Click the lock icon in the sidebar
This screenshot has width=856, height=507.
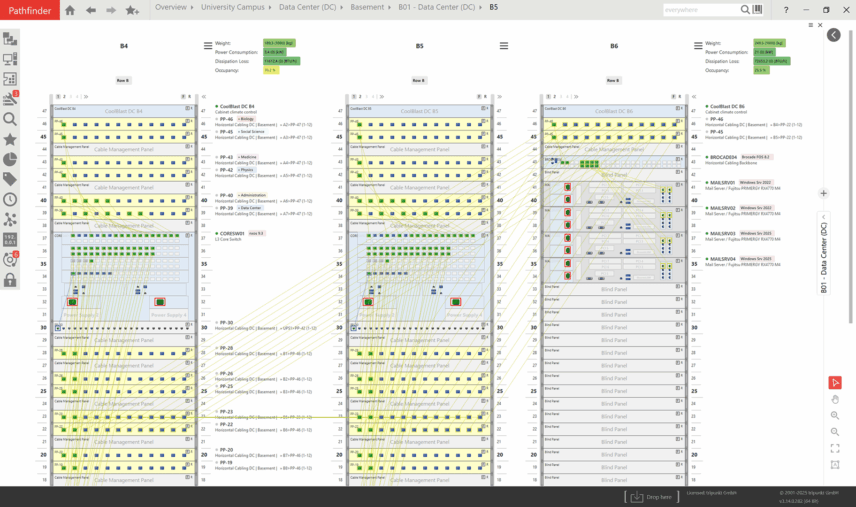coord(10,280)
